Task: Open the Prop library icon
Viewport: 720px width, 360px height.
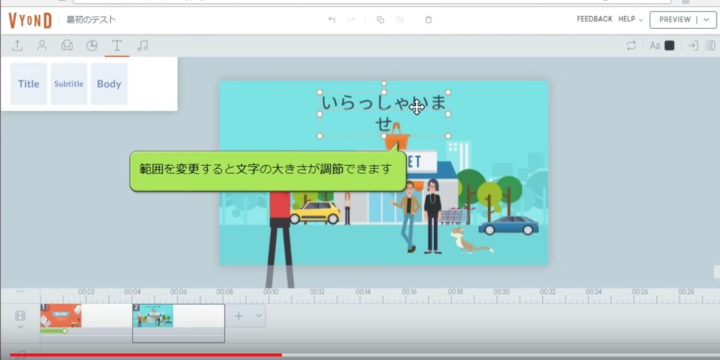Action: coord(67,45)
